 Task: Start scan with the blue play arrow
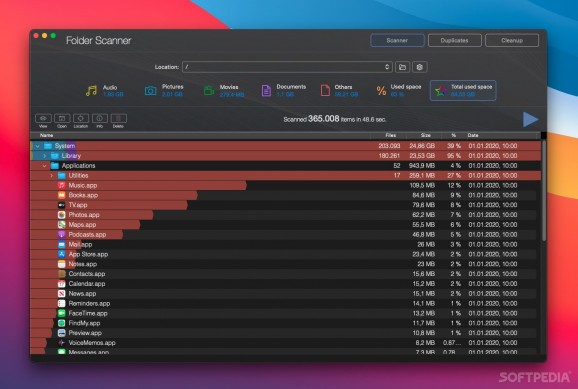pos(530,119)
